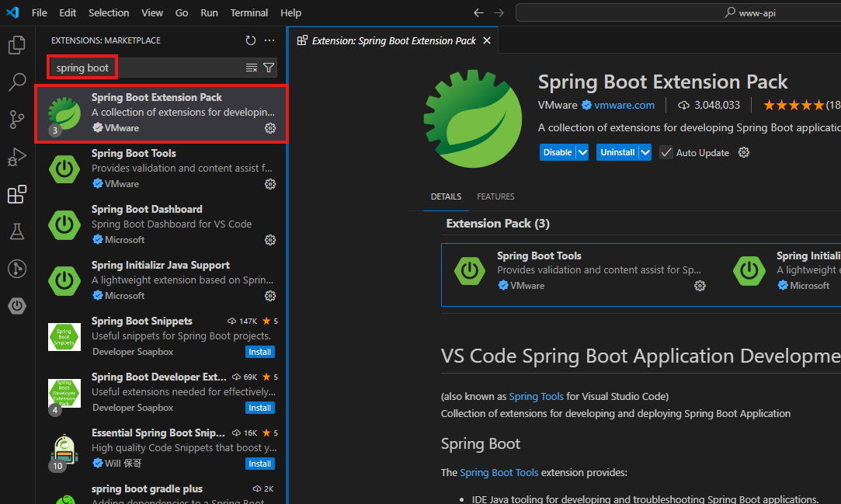Screen dimensions: 841x504
Task: Open the Source Control view
Action: 16,120
